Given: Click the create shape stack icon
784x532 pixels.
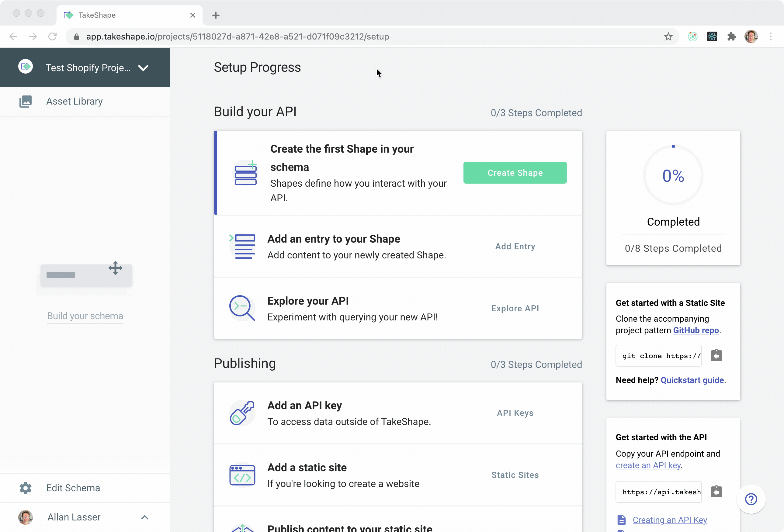Looking at the screenshot, I should tap(246, 173).
